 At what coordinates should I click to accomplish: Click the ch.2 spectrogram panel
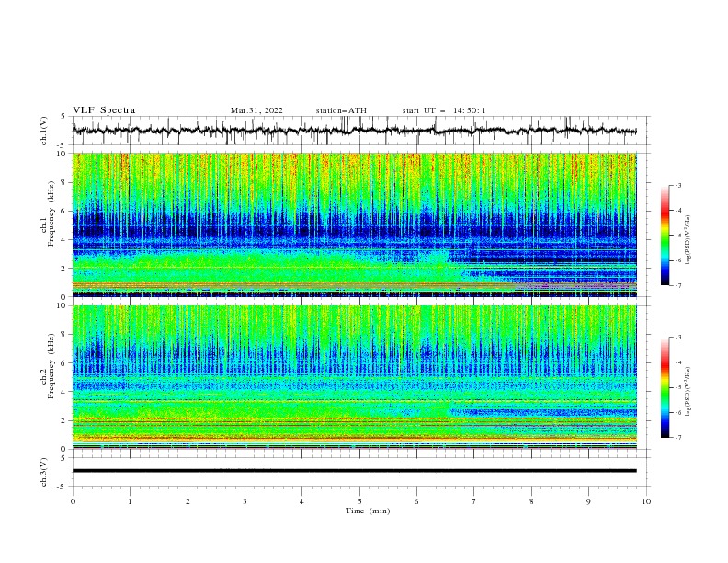tap(354, 377)
